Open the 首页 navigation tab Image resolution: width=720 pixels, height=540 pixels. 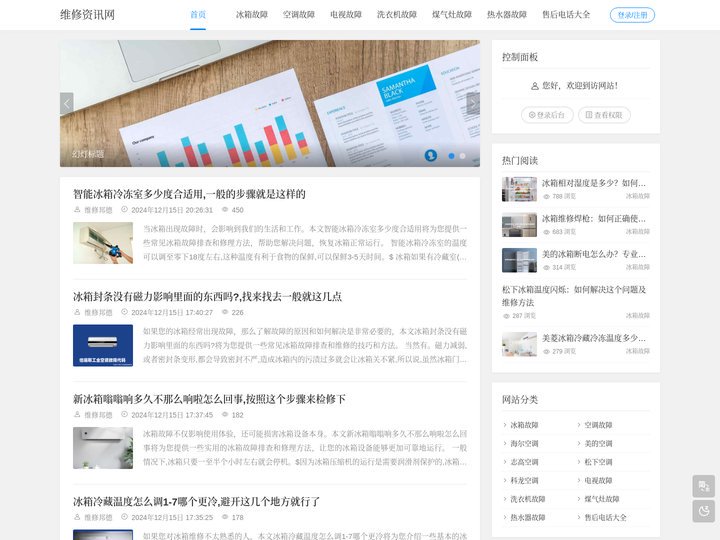click(x=198, y=15)
